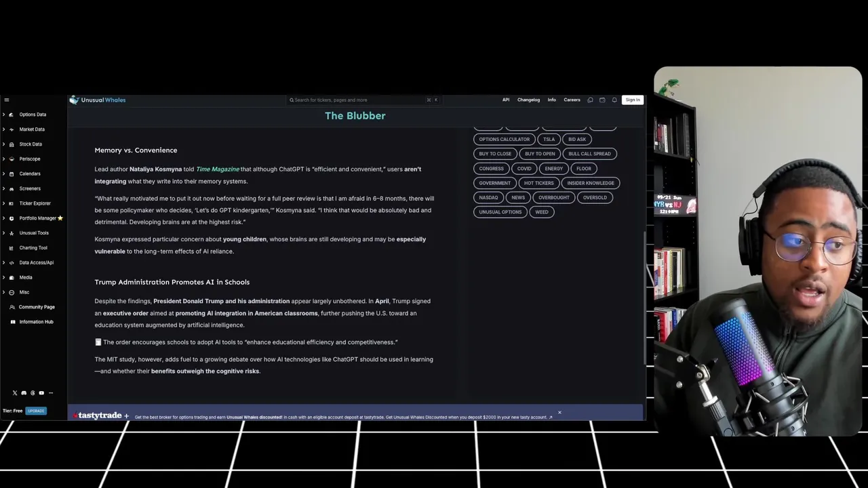Open the notifications bell icon
Screen dimensions: 868x488
click(614, 100)
